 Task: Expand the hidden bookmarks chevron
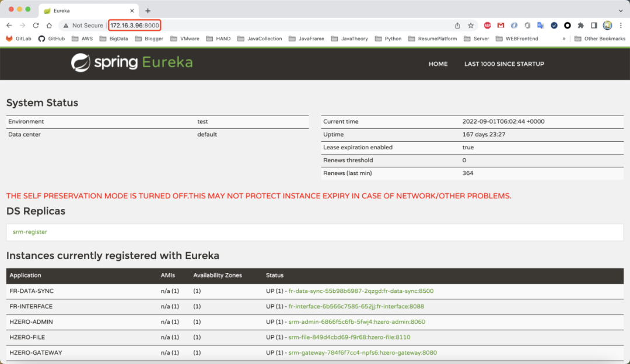(x=564, y=38)
